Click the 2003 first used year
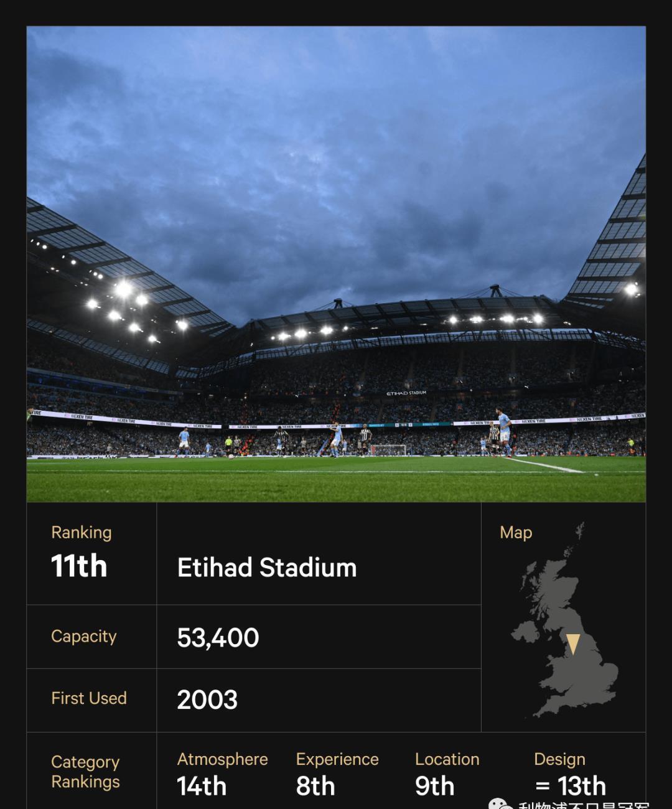The image size is (672, 809). point(207,700)
